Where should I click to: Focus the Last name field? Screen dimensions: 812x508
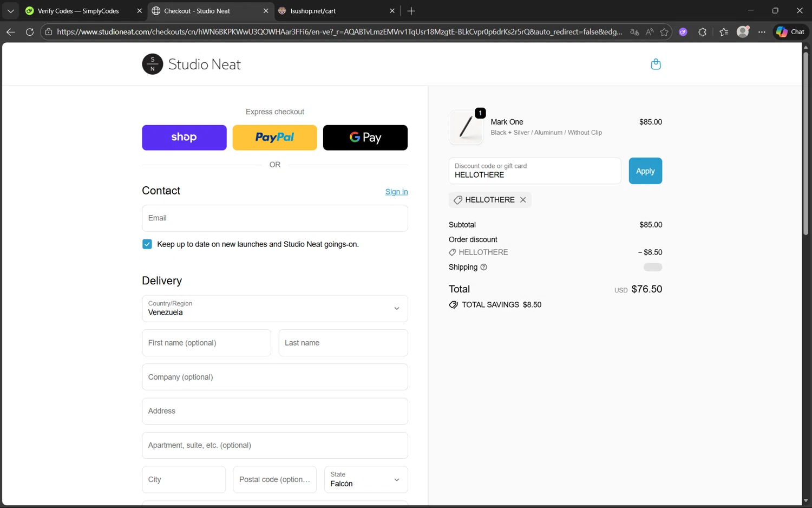click(343, 343)
